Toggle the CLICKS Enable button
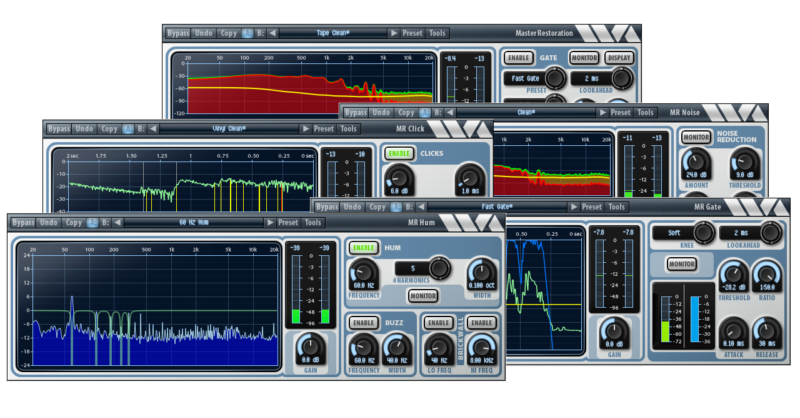Image resolution: width=800 pixels, height=418 pixels. (399, 153)
